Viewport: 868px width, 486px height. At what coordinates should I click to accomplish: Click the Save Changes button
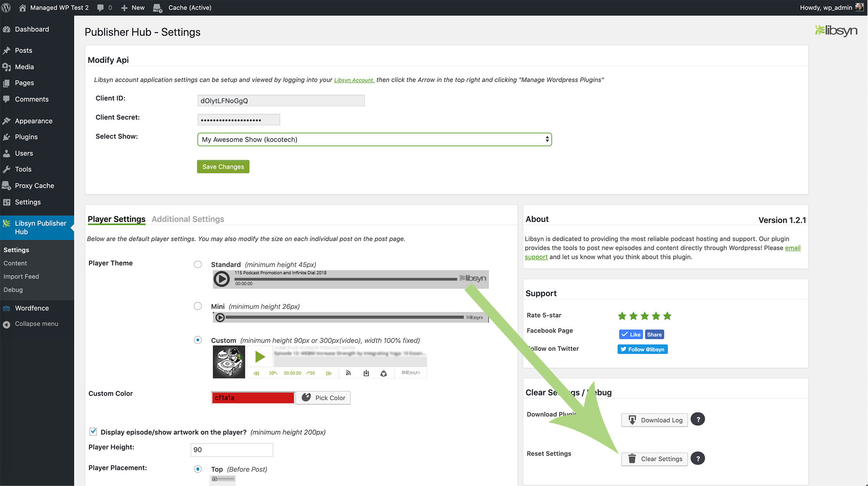(x=223, y=167)
